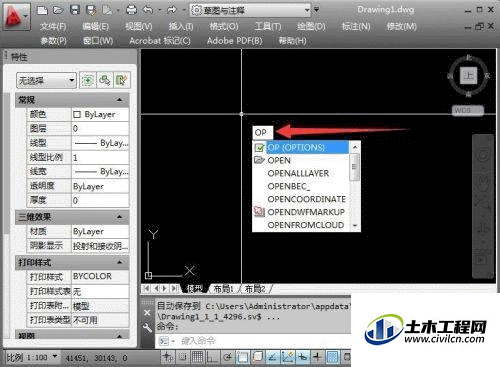Open the 格式(O) menu
The width and height of the screenshot is (500, 367).
(x=224, y=27)
